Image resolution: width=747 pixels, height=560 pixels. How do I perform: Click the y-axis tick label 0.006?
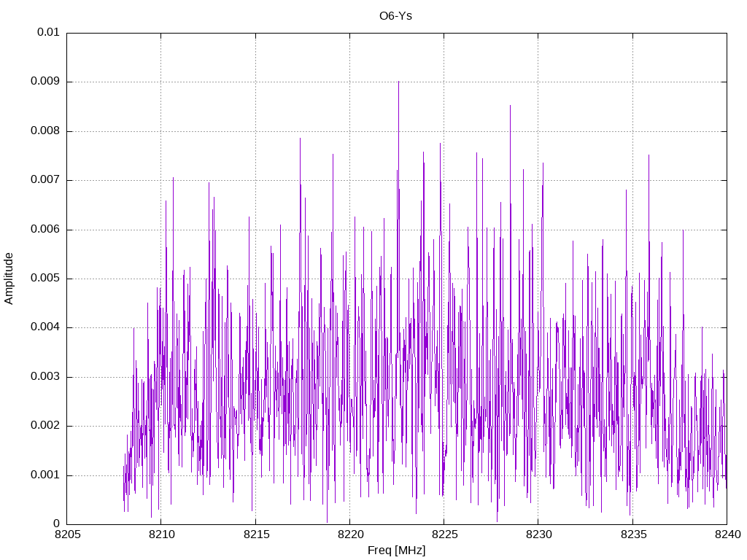(45, 229)
